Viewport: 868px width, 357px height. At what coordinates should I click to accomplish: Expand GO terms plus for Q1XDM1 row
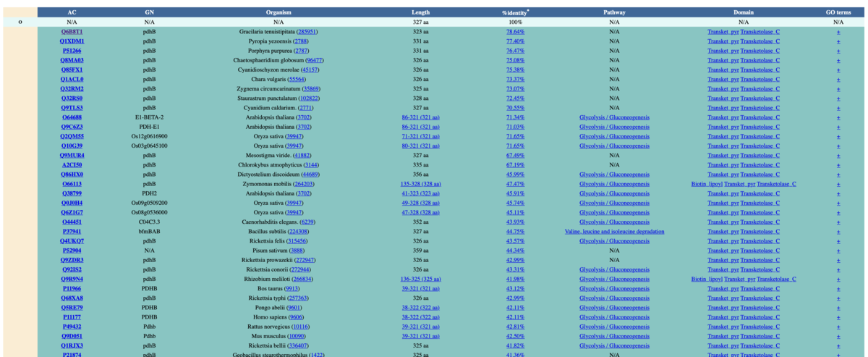[x=838, y=41]
